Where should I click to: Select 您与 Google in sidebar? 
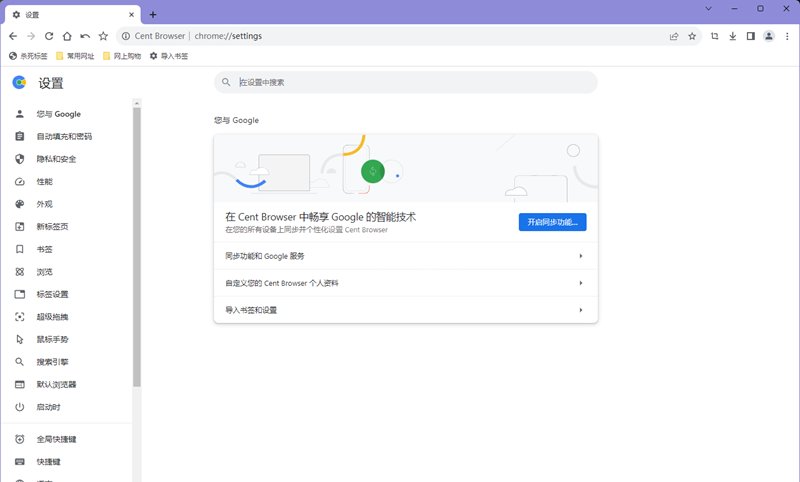[x=66, y=114]
